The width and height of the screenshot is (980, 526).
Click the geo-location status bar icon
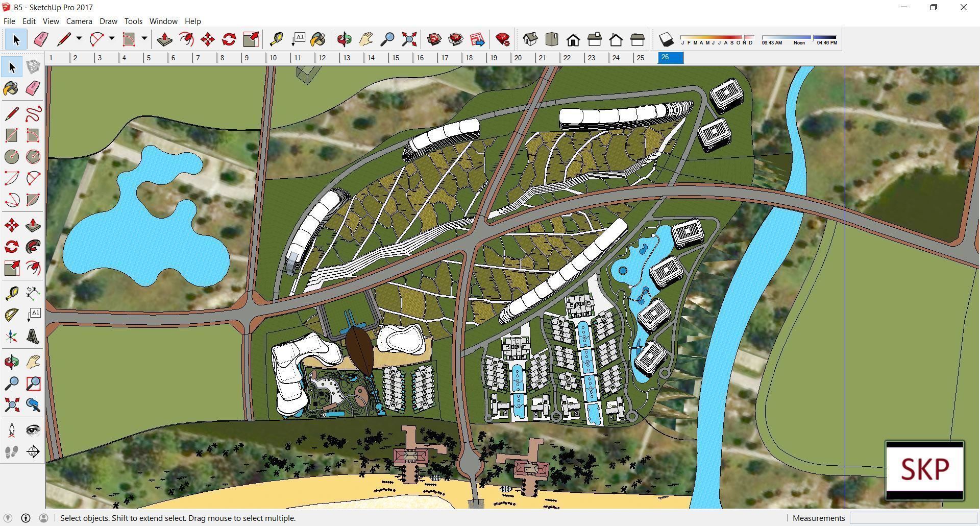click(x=8, y=518)
